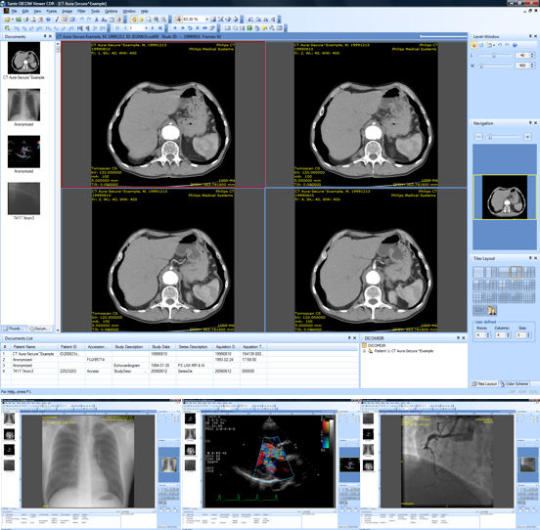Open the Filter menu
The width and height of the screenshot is (540, 530).
81,11
